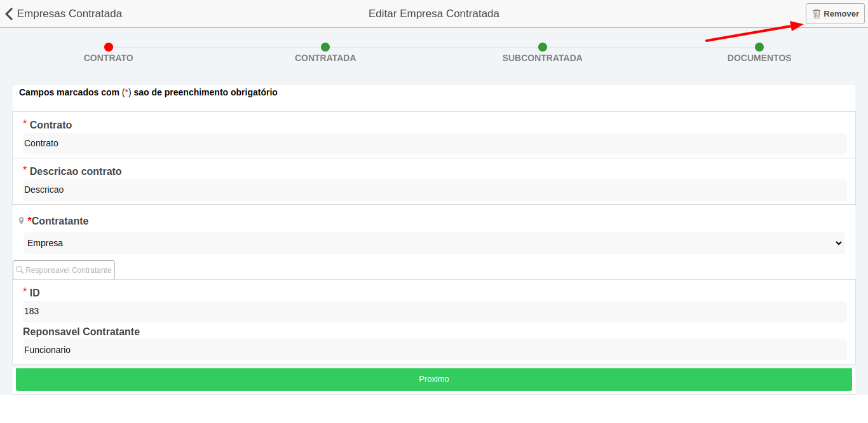Click the SUBCONTRATADA step label
This screenshot has width=868, height=423.
pyautogui.click(x=542, y=57)
